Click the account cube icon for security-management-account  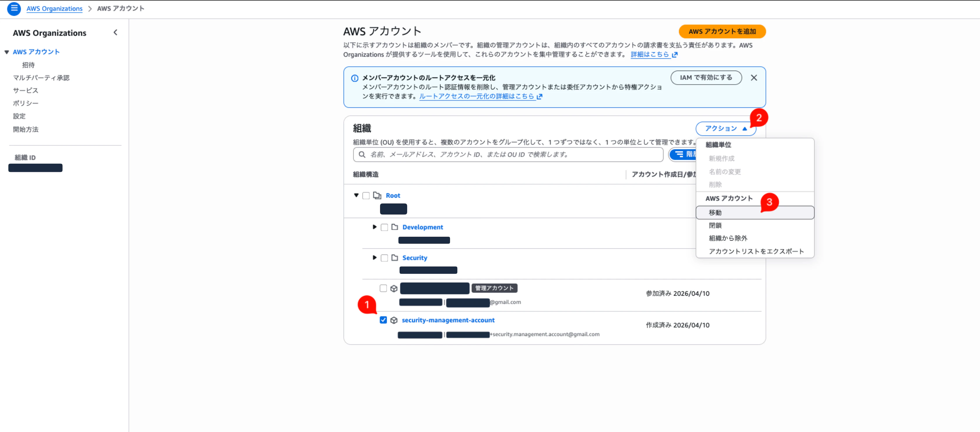tap(394, 320)
